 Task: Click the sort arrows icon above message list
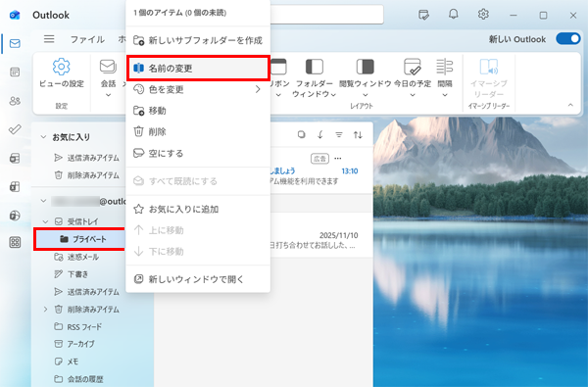tap(358, 134)
